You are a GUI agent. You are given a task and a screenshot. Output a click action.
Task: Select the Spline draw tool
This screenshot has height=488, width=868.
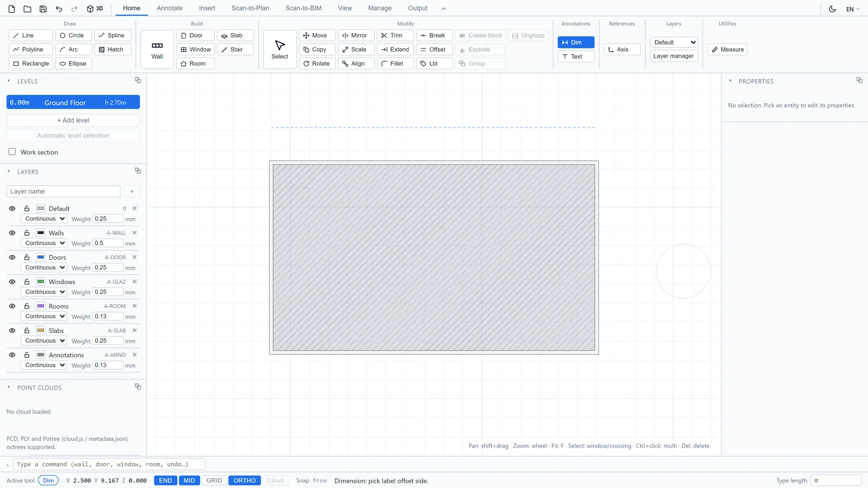[x=113, y=35]
